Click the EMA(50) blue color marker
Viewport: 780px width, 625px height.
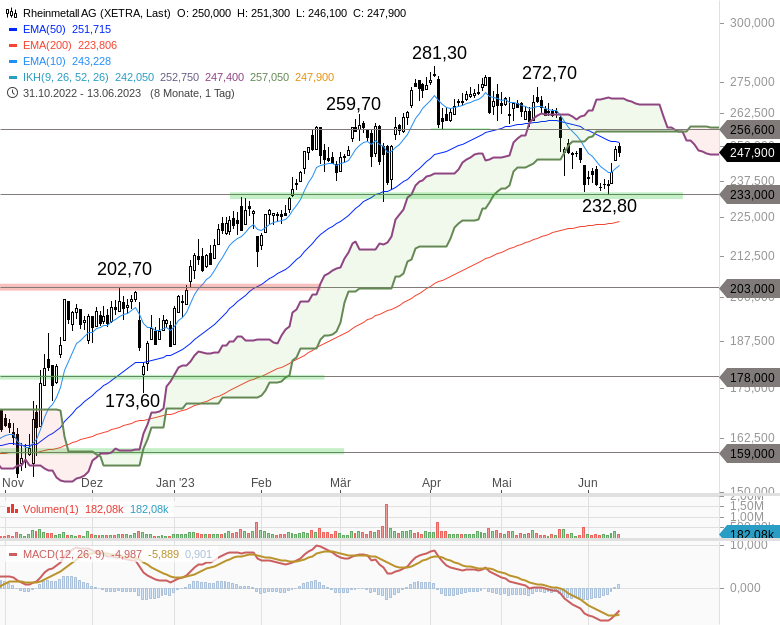(x=13, y=30)
